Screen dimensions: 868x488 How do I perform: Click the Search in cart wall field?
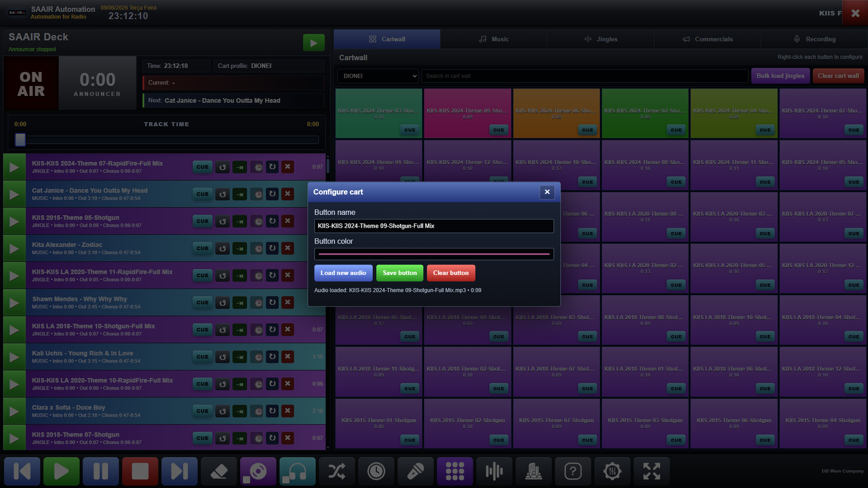(585, 76)
